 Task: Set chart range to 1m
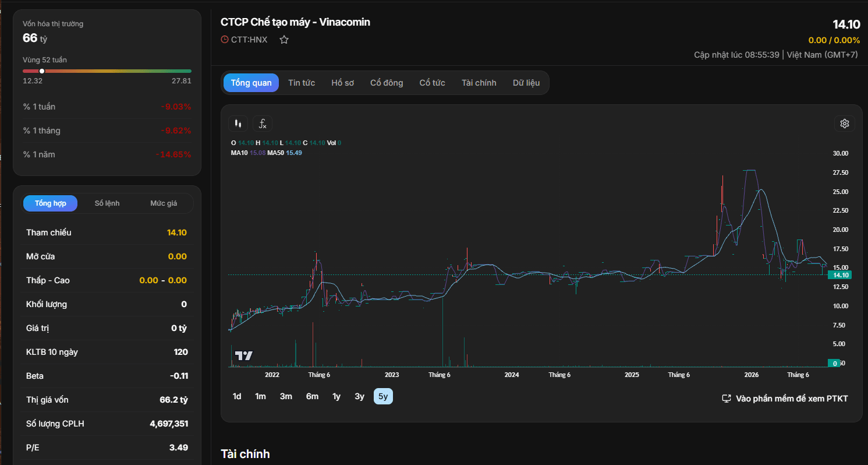pos(260,396)
